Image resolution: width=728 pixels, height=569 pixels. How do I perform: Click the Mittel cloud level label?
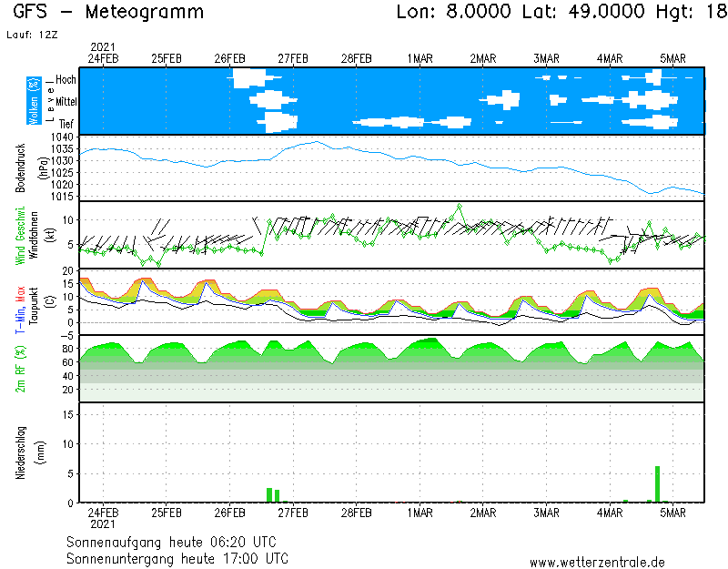coord(64,102)
